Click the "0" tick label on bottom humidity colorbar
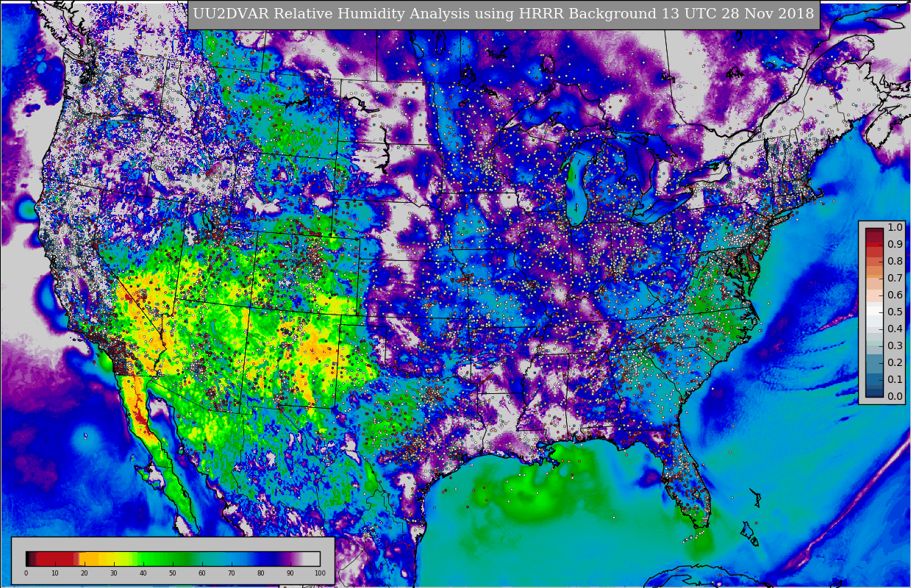 (x=26, y=573)
